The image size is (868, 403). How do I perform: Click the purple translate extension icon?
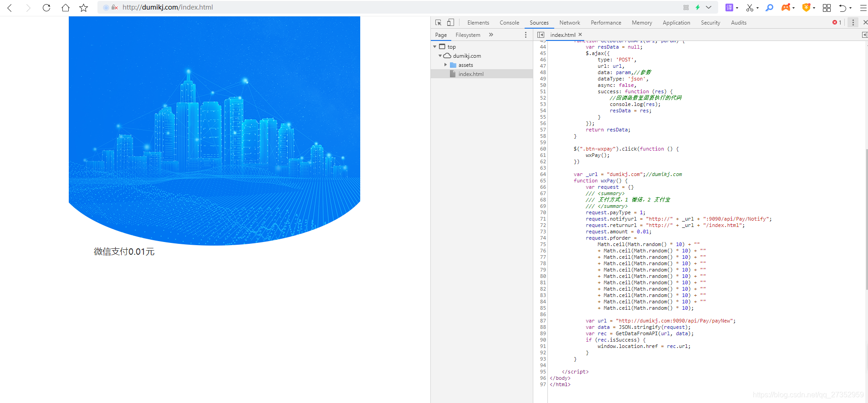tap(729, 7)
